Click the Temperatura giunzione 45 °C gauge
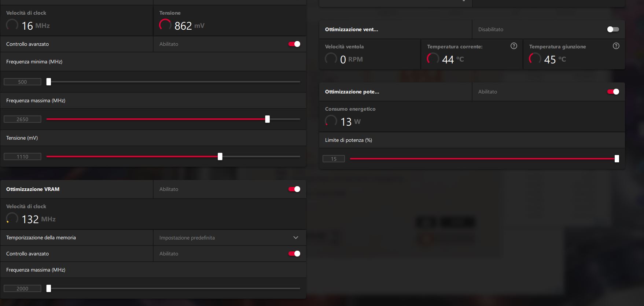The image size is (644, 306). pyautogui.click(x=535, y=59)
